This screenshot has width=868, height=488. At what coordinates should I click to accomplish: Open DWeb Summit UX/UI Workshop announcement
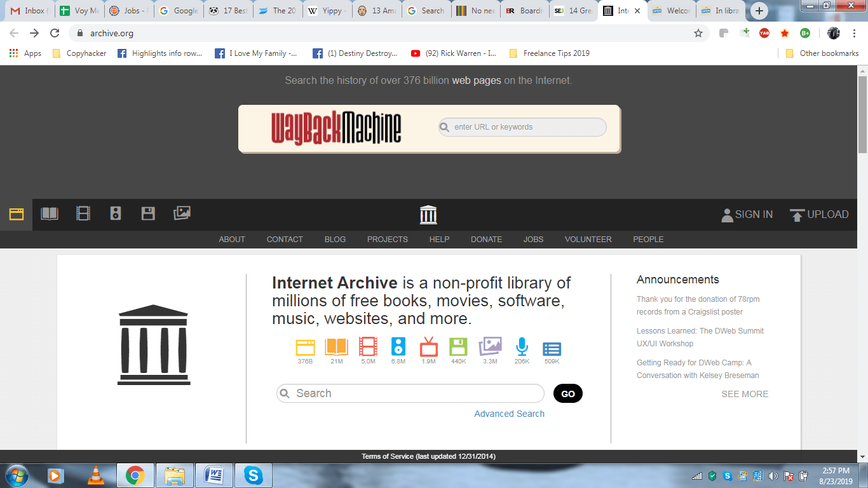[700, 337]
